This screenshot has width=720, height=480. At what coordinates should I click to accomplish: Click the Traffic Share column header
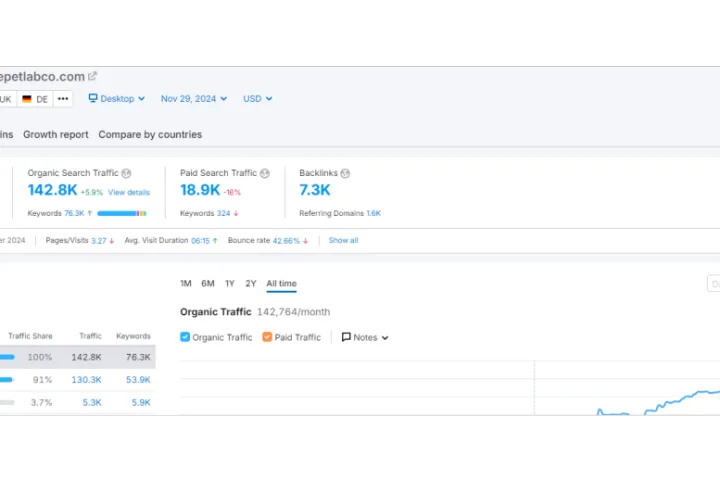pyautogui.click(x=30, y=336)
